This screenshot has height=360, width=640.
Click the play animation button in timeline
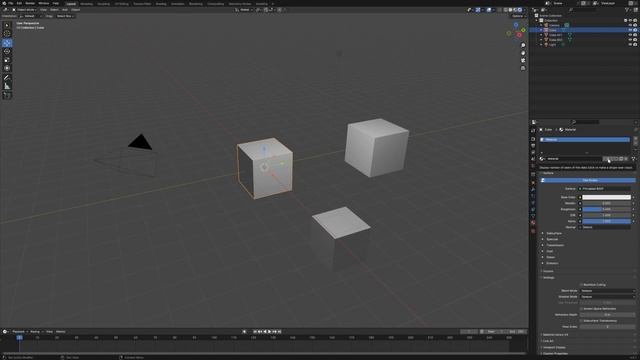(269, 332)
